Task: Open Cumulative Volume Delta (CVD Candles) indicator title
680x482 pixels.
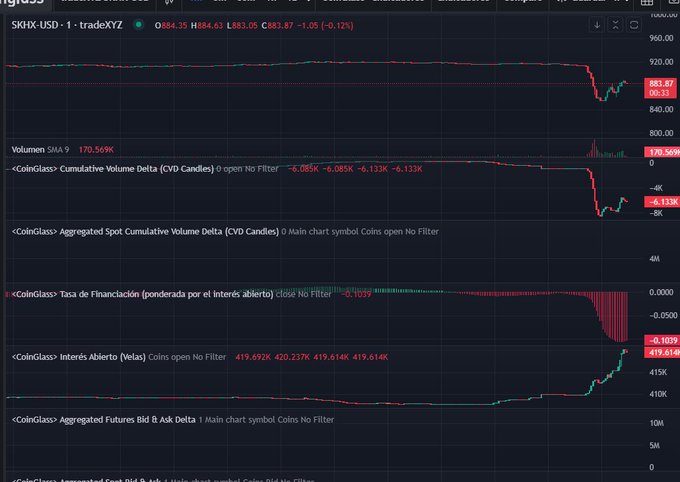Action: pos(113,169)
